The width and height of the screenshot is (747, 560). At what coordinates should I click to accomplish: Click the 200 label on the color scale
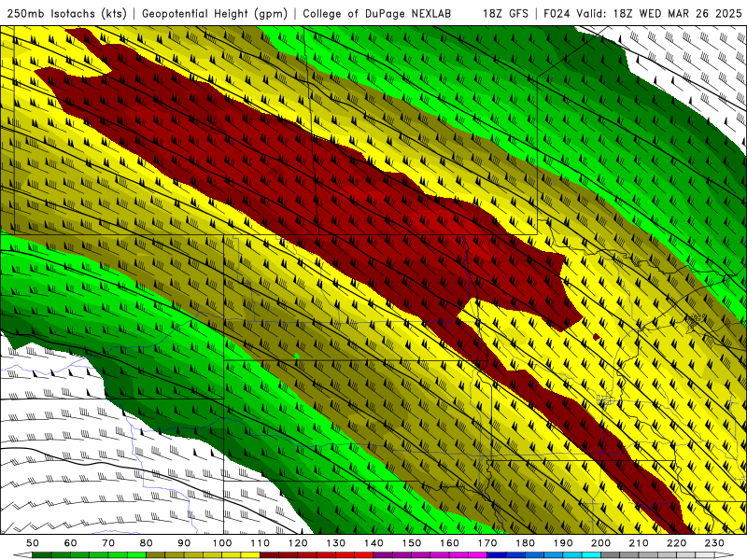(x=600, y=543)
